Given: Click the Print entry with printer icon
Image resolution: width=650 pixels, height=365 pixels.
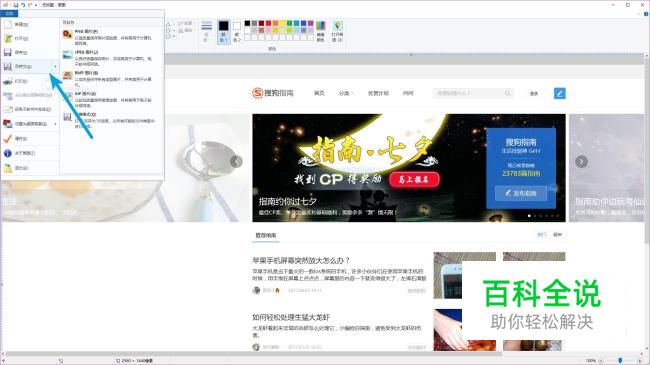Looking at the screenshot, I should (30, 81).
